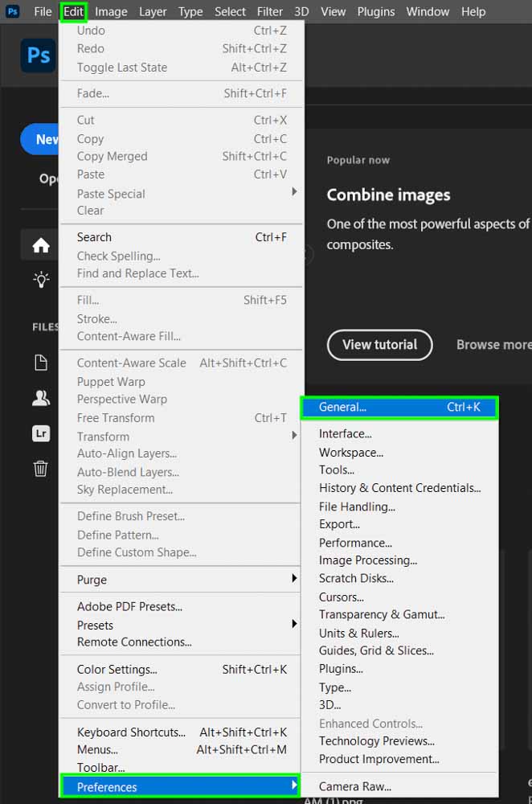Click the Photoshop logo in the title bar
The width and height of the screenshot is (532, 804).
12,11
